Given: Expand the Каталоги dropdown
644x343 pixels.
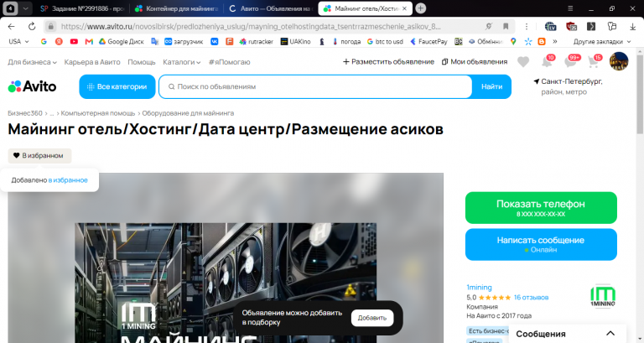Looking at the screenshot, I should tap(181, 62).
